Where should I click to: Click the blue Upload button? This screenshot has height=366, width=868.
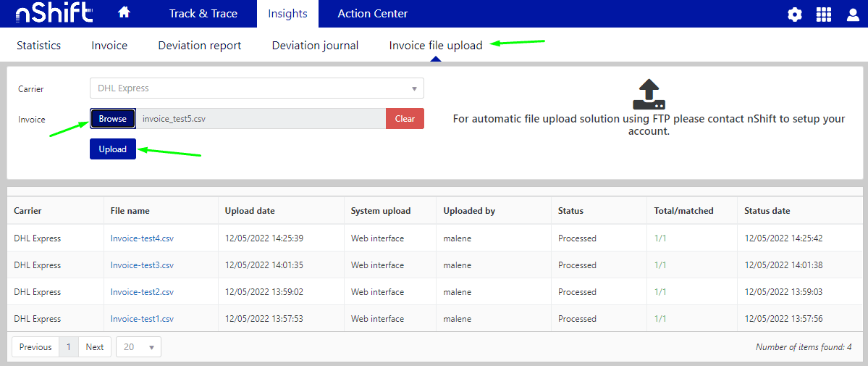coord(112,149)
